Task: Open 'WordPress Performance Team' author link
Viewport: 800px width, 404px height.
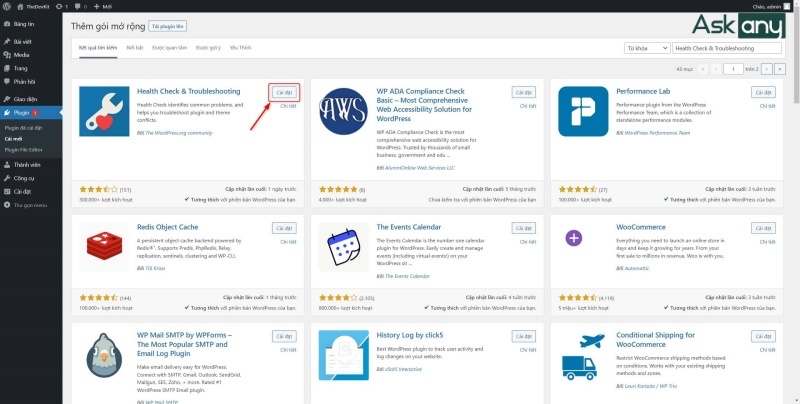Action: tap(657, 133)
